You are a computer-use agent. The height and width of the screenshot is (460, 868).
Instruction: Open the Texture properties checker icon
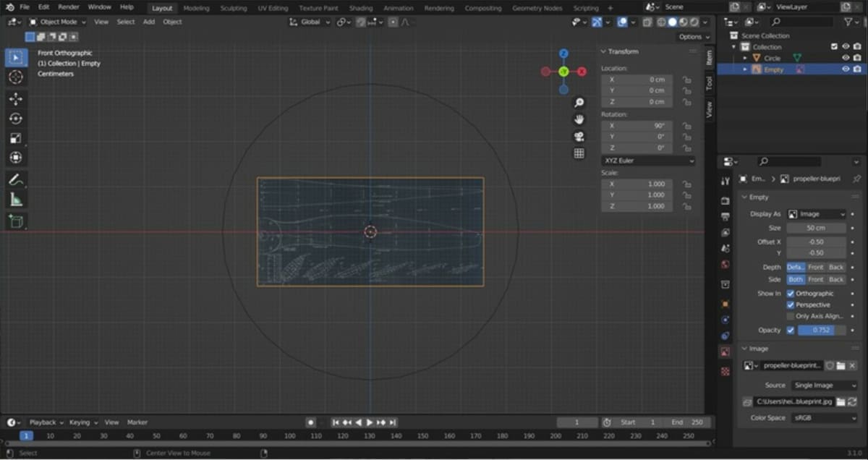[726, 371]
